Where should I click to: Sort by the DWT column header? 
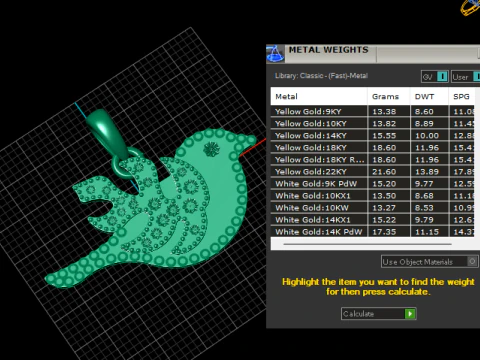point(429,96)
